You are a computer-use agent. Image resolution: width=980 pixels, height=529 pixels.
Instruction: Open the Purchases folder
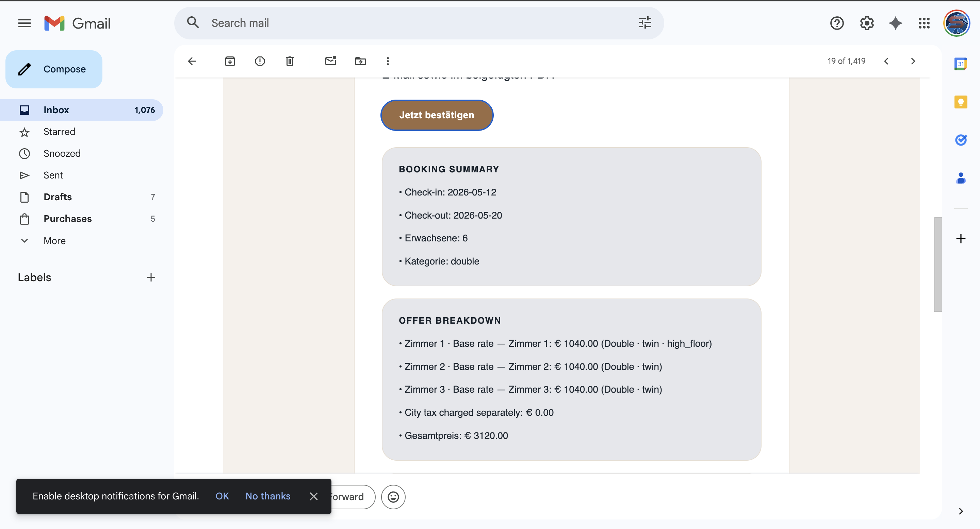[81, 219]
